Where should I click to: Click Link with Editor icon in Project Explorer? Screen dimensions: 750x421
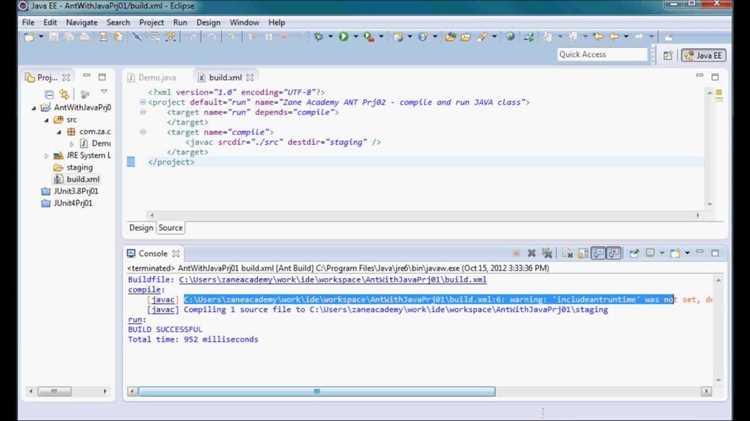64,94
